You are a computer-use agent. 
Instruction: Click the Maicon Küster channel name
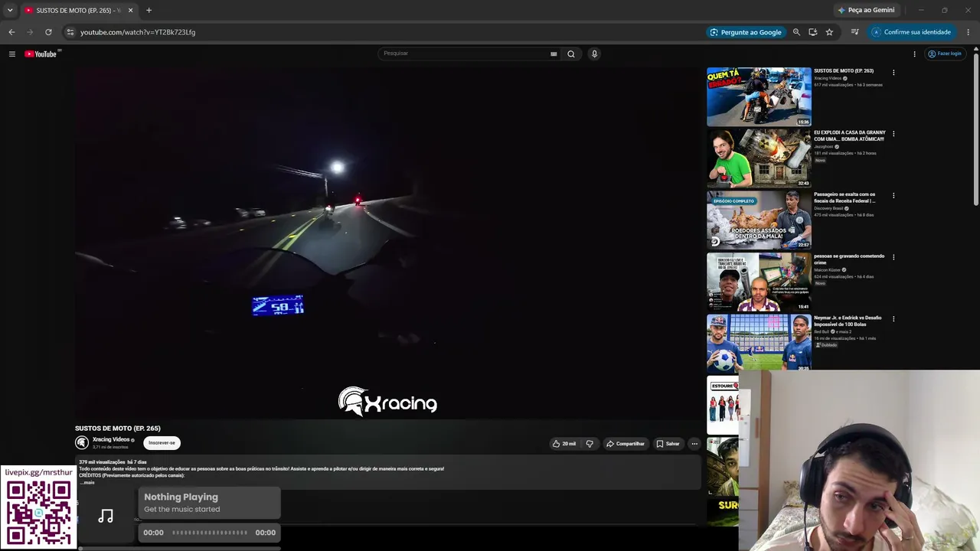tap(827, 270)
